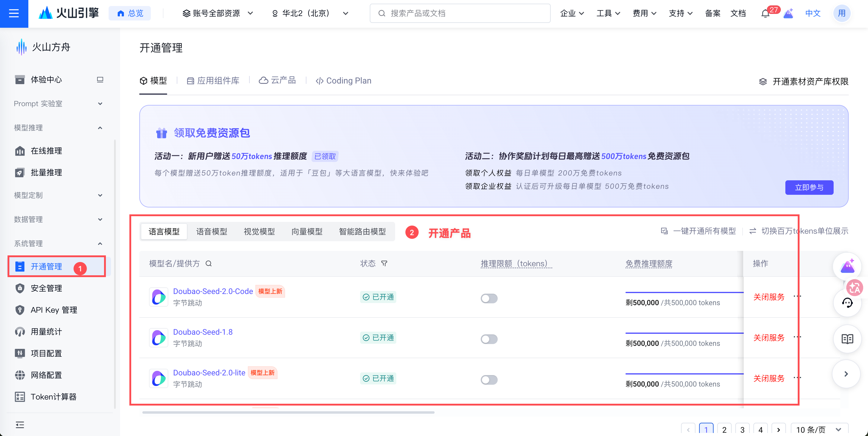Open the customer service headset button

(x=847, y=302)
